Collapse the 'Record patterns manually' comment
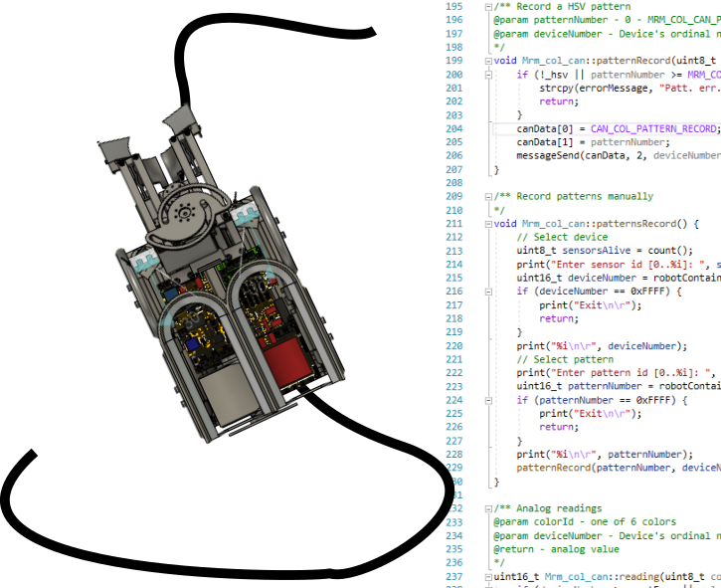721x588 pixels. [487, 197]
